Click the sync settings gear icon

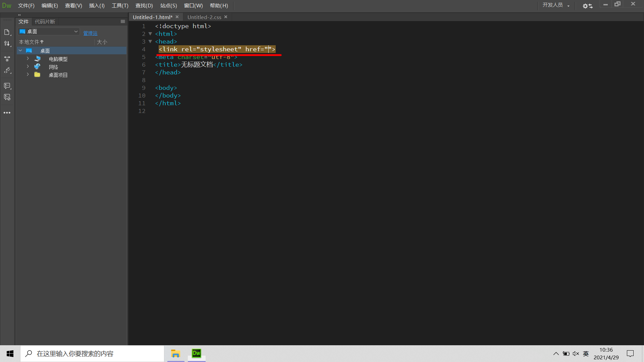coord(587,6)
